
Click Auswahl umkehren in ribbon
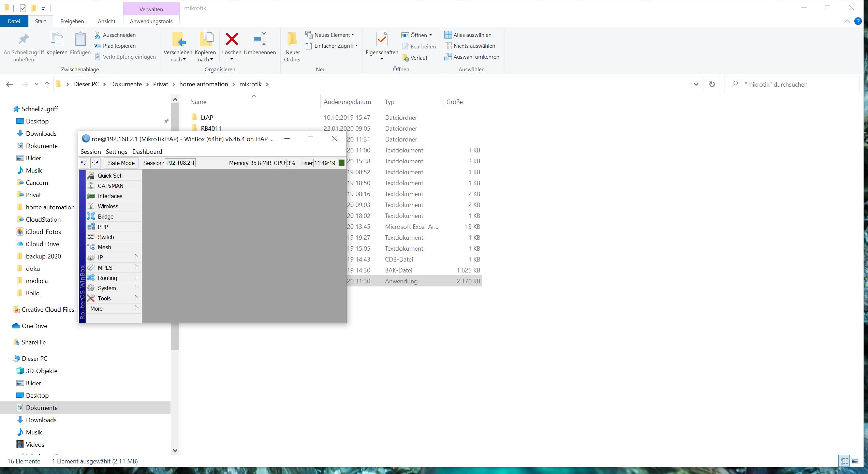[x=476, y=57]
